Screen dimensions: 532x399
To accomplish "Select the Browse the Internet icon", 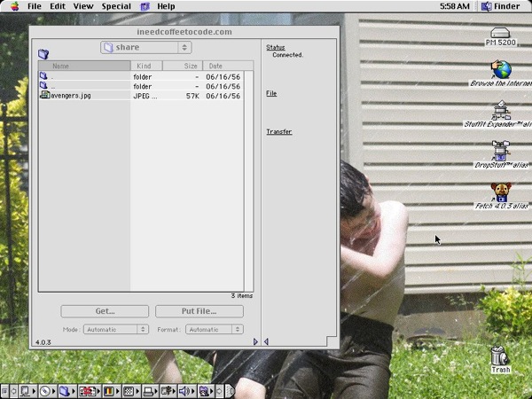I will click(502, 69).
